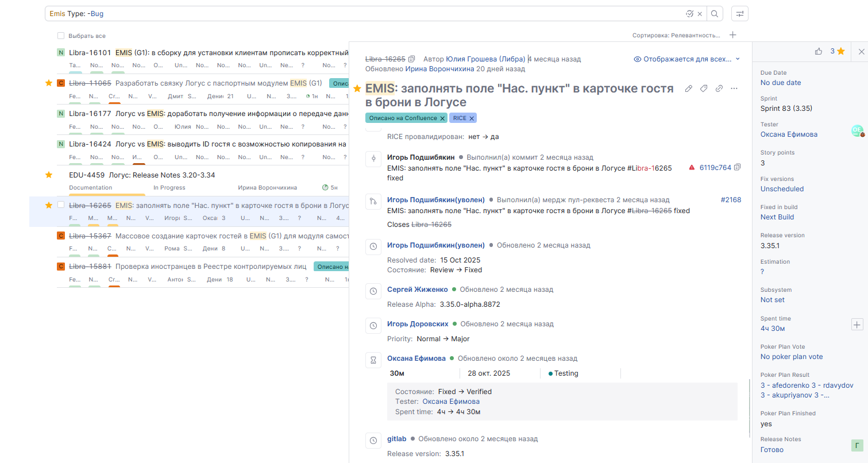The height and width of the screenshot is (463, 868).
Task: Click the C priority icon of Libra-15881
Action: tap(61, 266)
